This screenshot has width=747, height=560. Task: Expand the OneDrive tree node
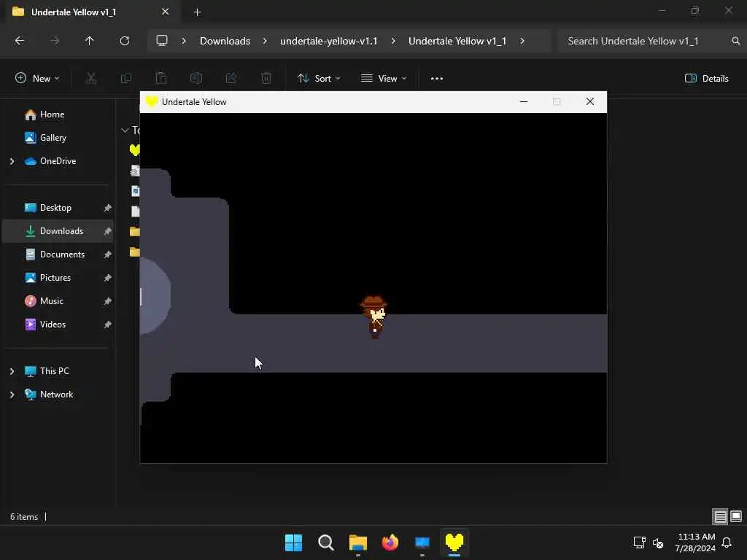(x=12, y=161)
